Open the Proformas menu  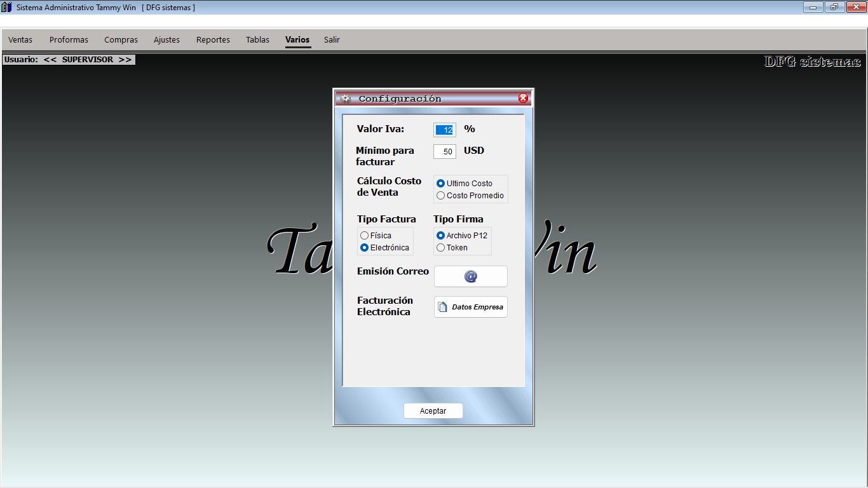[x=69, y=39]
